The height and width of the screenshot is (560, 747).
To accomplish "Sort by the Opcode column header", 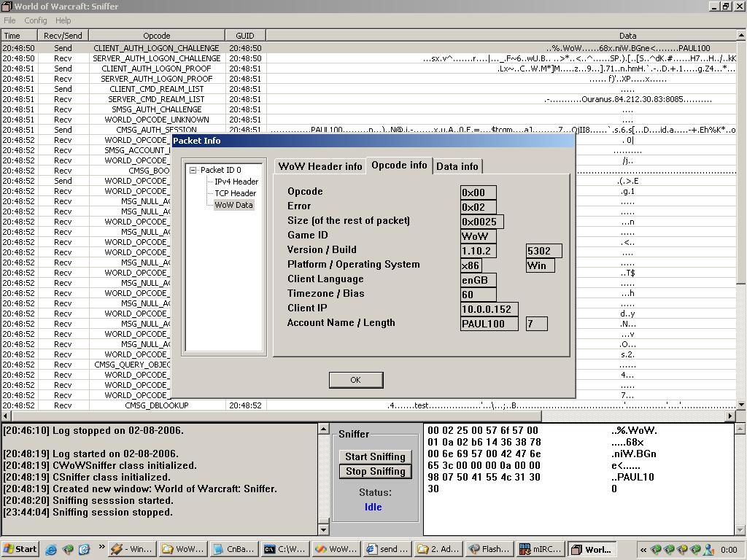I will (157, 36).
